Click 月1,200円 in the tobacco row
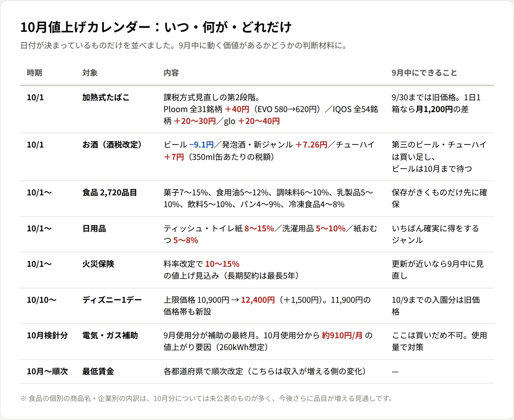This screenshot has height=420, width=514. click(434, 109)
